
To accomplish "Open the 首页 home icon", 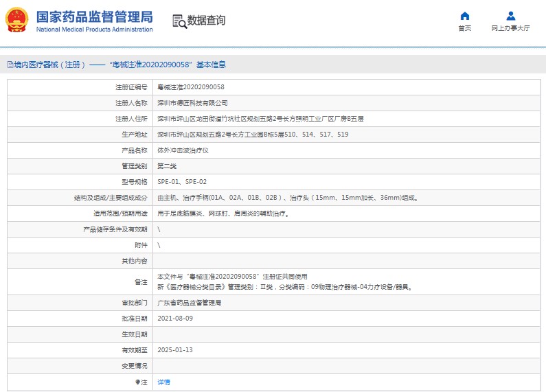I will pos(465,16).
